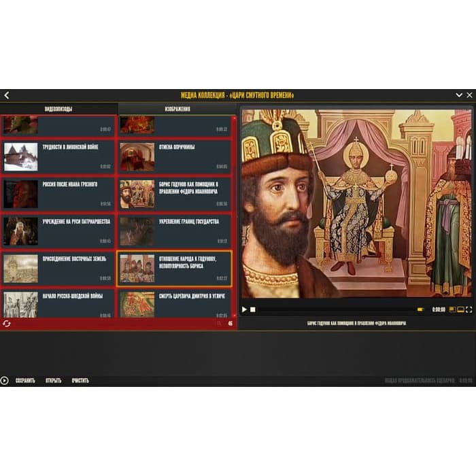Viewport: 476px width, 476px height.
Task: Open search with the magnifier icon
Action: pyautogui.click(x=219, y=324)
